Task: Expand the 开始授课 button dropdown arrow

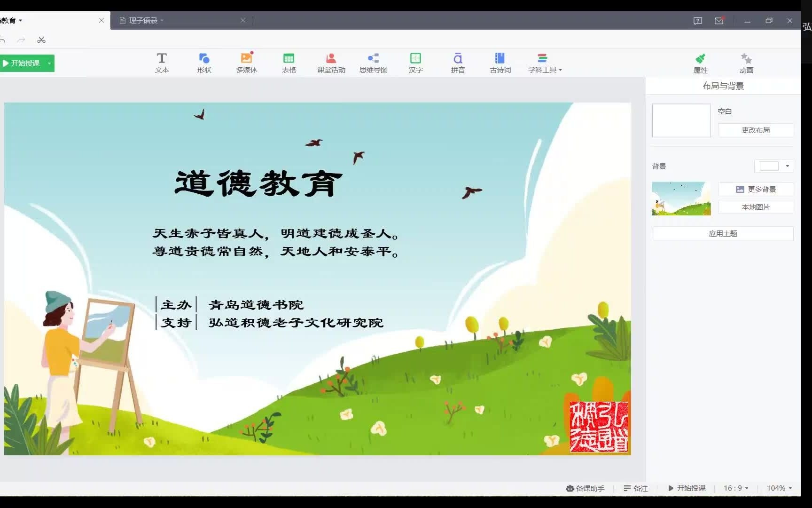Action: click(49, 63)
